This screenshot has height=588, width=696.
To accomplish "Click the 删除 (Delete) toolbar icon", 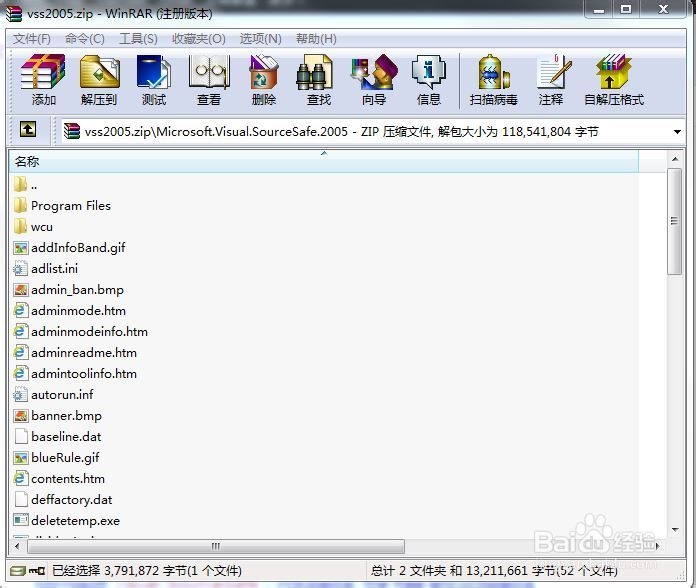I will click(264, 72).
